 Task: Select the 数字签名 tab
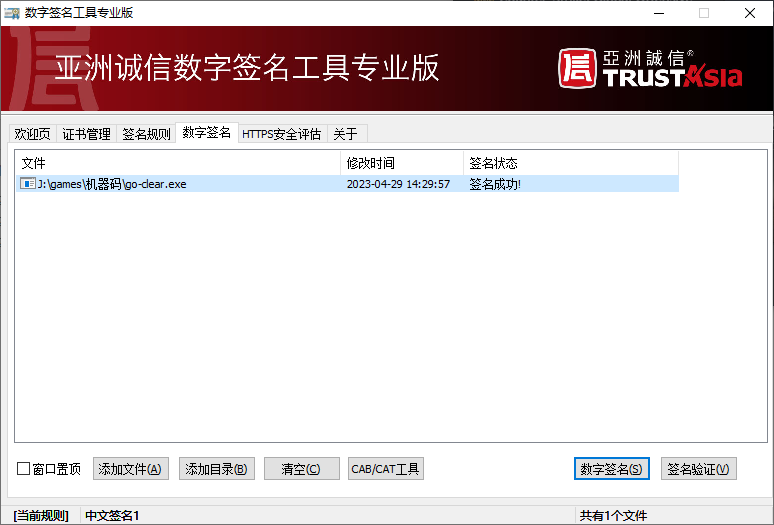click(x=207, y=132)
